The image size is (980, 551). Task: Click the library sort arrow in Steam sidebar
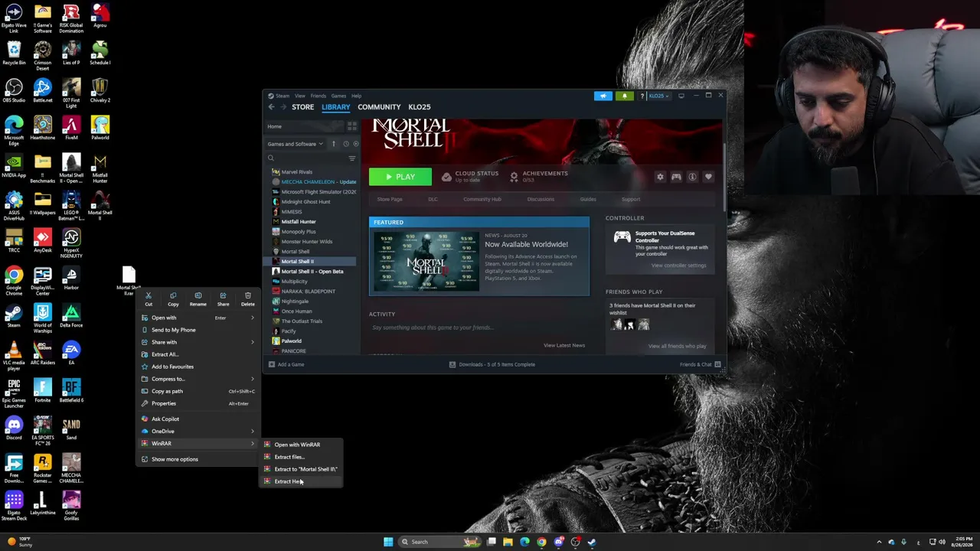point(333,144)
